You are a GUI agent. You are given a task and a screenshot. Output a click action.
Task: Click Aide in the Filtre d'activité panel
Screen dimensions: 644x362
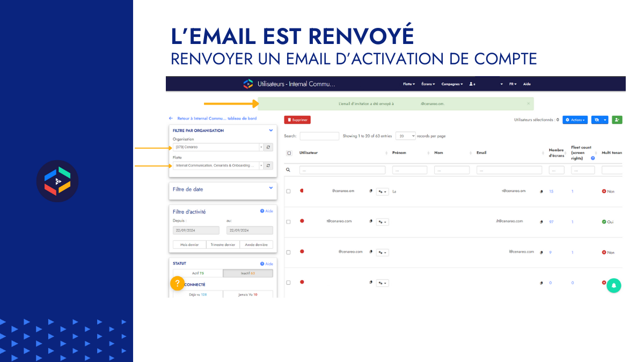pyautogui.click(x=267, y=211)
